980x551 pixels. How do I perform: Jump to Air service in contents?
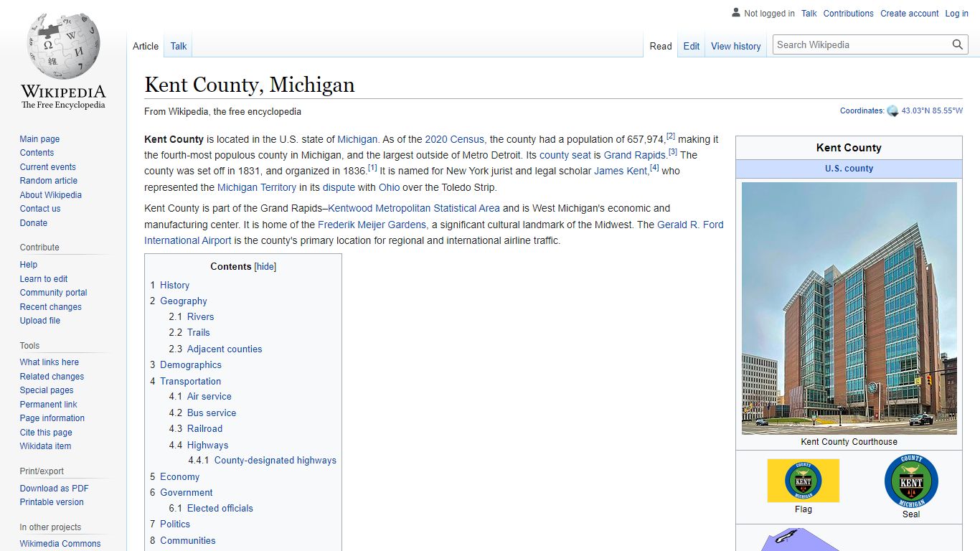pyautogui.click(x=209, y=396)
